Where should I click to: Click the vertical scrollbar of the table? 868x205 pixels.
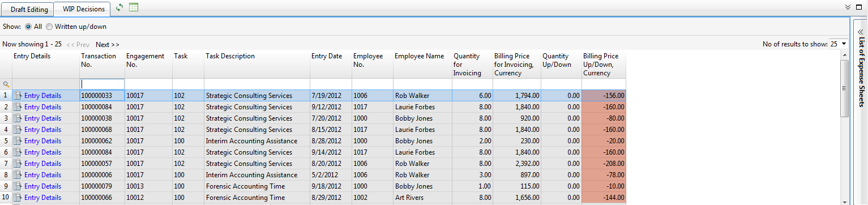tap(844, 88)
